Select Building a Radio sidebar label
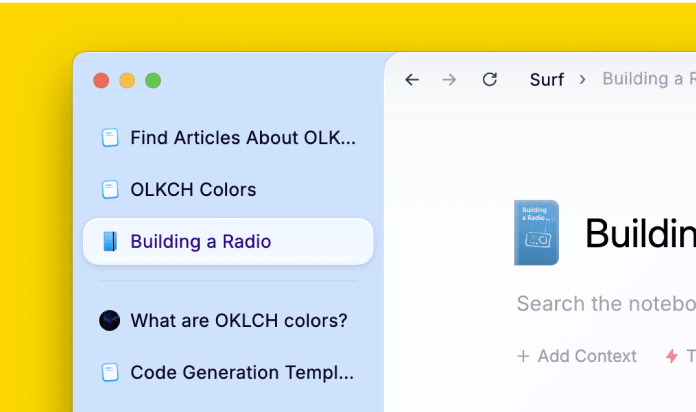Image resolution: width=696 pixels, height=412 pixels. point(200,241)
